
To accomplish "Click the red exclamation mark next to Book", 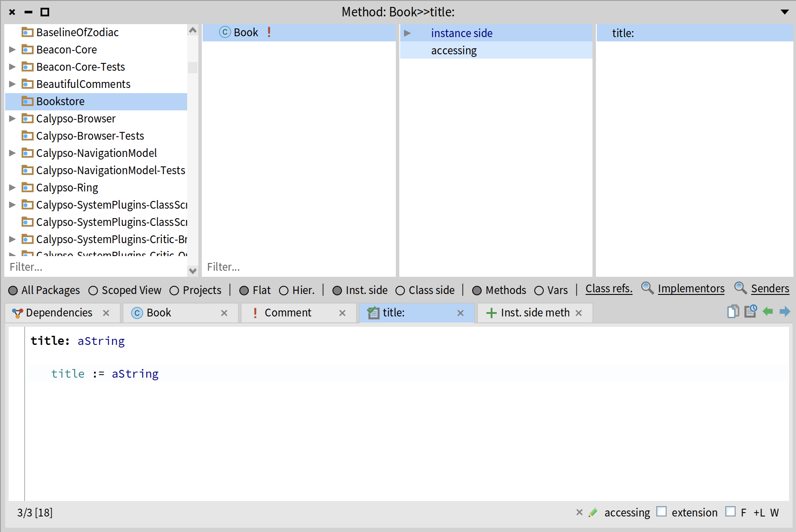I will (269, 32).
